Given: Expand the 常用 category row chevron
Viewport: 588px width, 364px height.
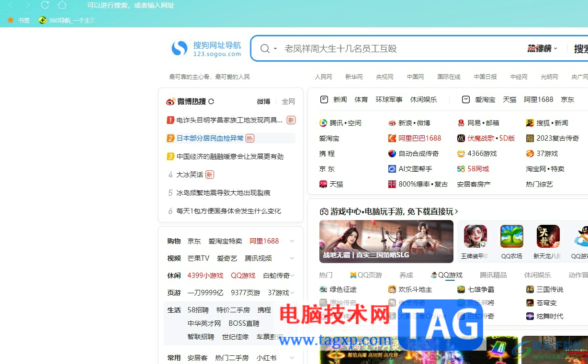Looking at the screenshot, I should [292, 358].
